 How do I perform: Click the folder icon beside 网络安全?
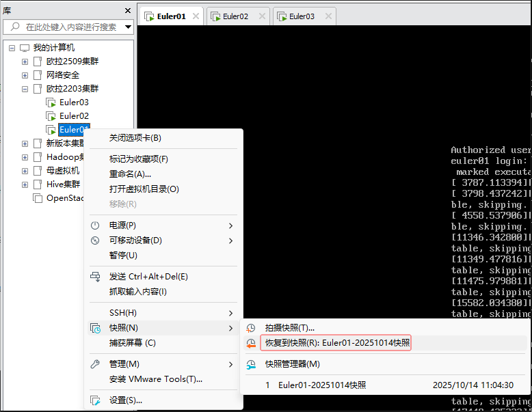pyautogui.click(x=38, y=75)
